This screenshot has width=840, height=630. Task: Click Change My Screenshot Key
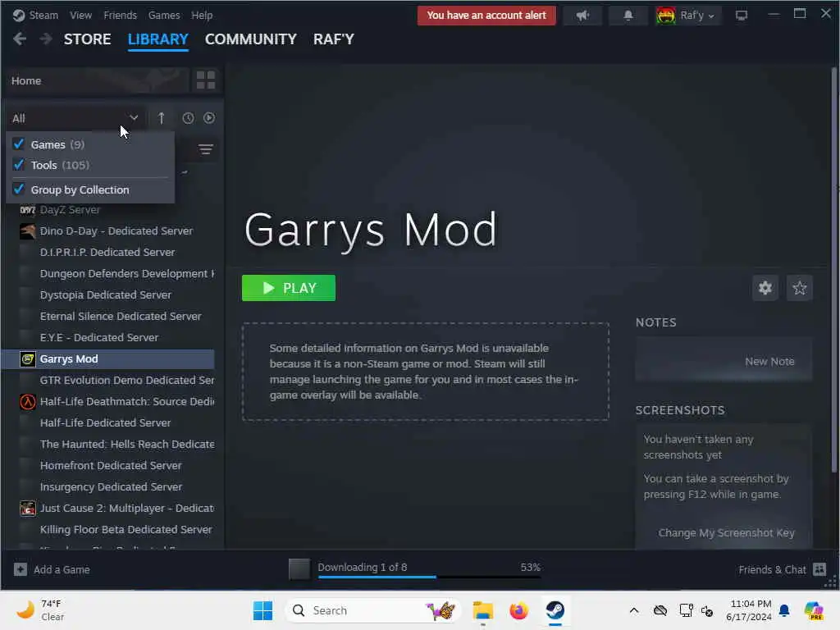coord(726,533)
